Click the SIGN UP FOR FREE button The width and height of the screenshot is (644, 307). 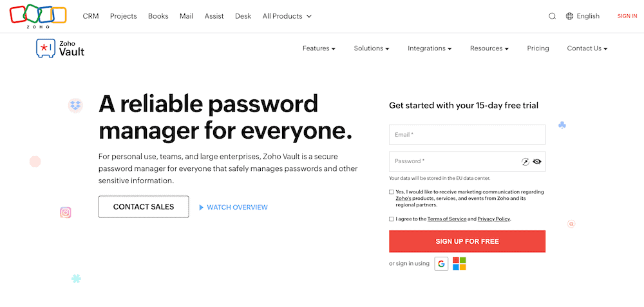click(x=467, y=241)
